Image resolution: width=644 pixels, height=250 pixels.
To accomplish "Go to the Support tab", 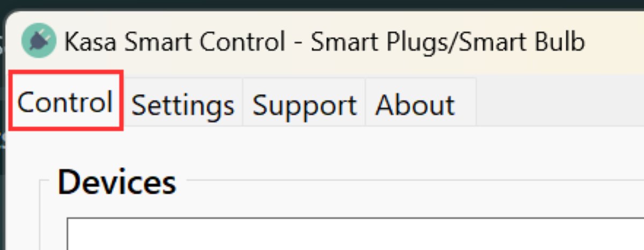I will coord(304,104).
